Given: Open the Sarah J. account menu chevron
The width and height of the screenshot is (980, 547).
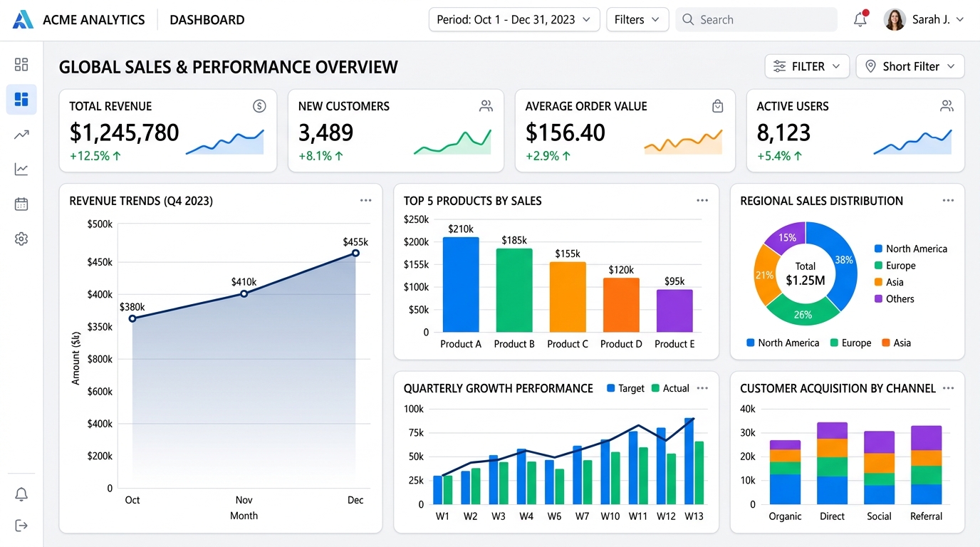Looking at the screenshot, I should click(x=961, y=20).
